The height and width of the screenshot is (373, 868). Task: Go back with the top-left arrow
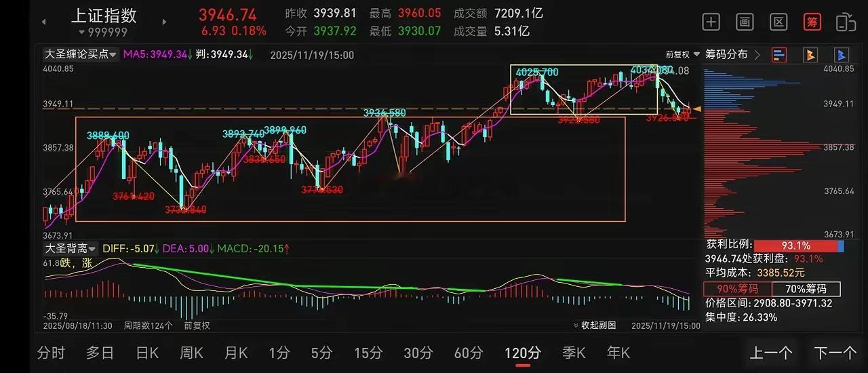coord(44,22)
